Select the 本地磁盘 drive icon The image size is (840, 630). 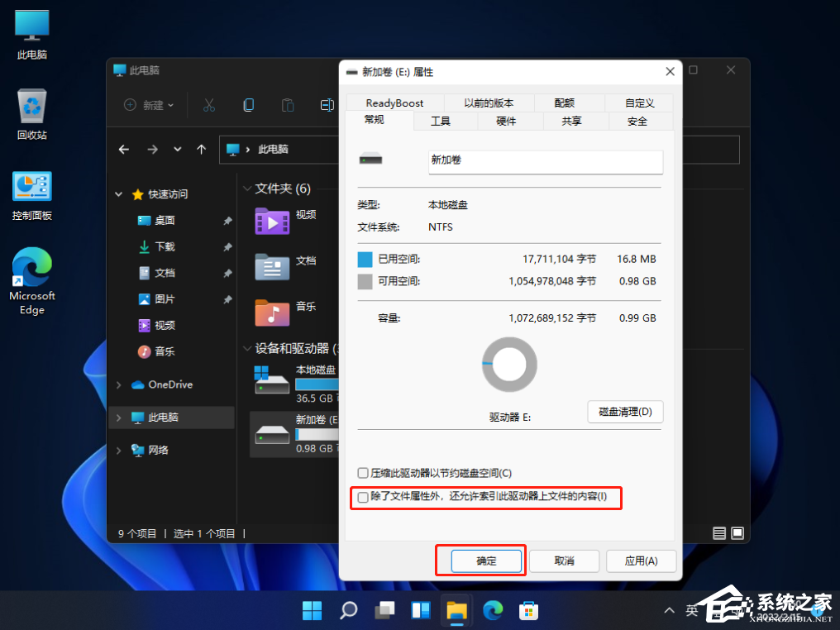[x=272, y=379]
